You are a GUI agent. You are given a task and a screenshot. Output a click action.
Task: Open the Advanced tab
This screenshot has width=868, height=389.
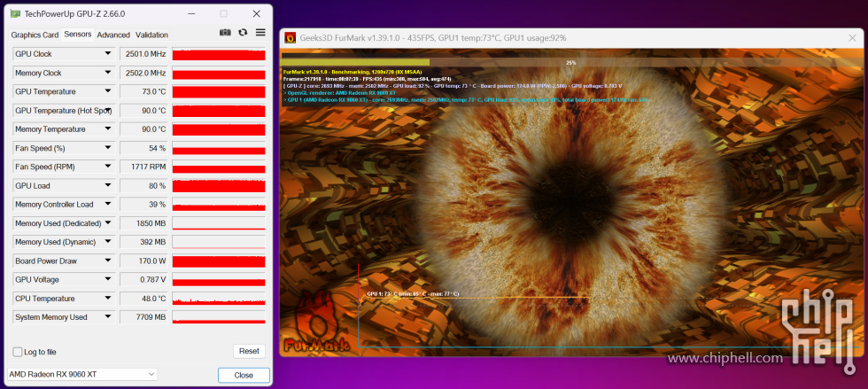pyautogui.click(x=113, y=35)
